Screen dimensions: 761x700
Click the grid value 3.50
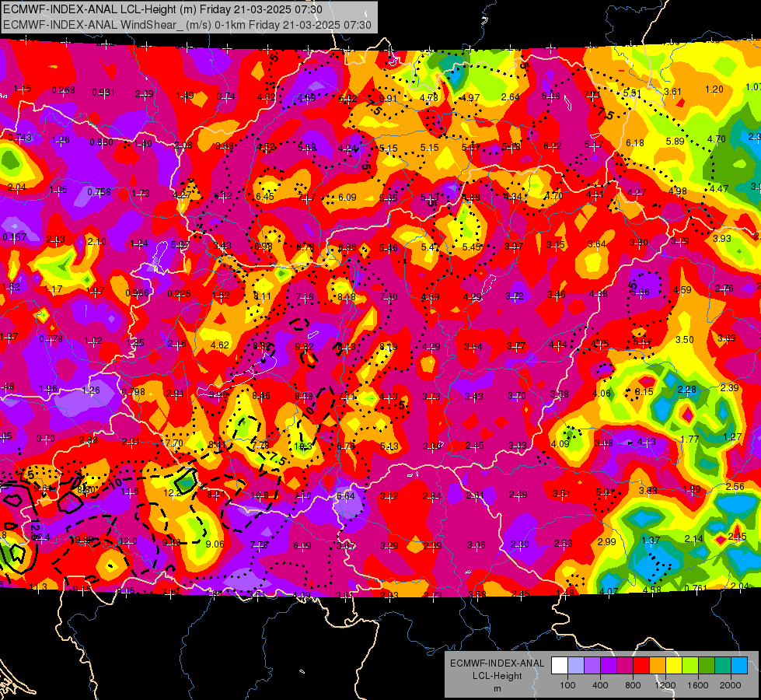[x=684, y=339]
